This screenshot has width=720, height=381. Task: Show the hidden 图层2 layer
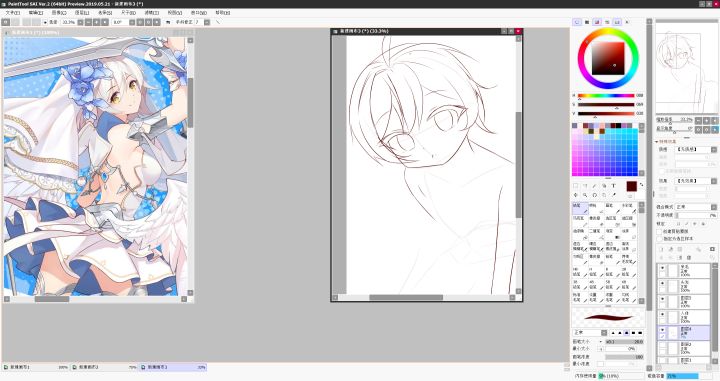click(663, 345)
